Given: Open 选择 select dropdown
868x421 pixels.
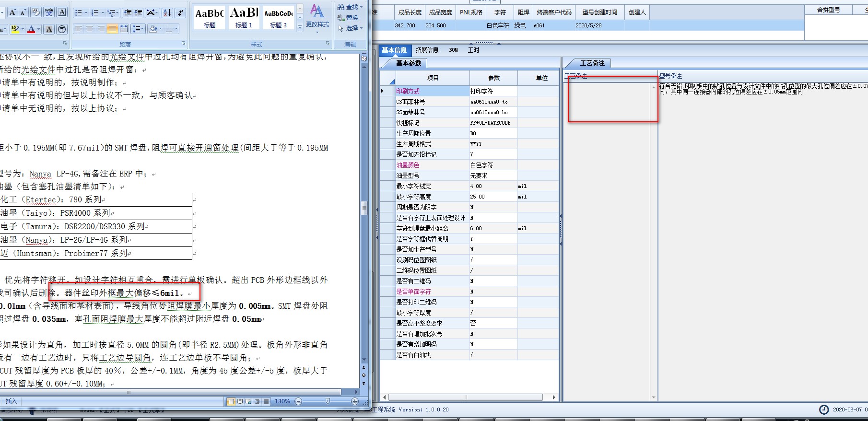Looking at the screenshot, I should tap(351, 28).
